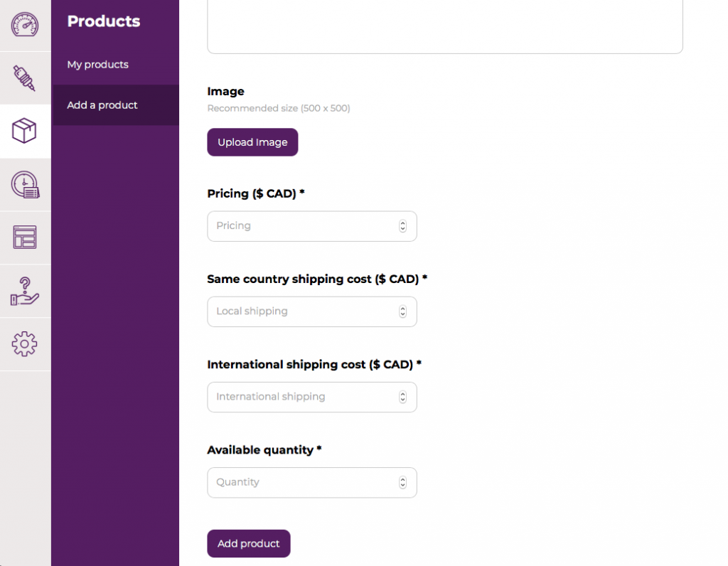Focus the Local shipping input field
Screen dimensions: 728x566
[x=312, y=311]
